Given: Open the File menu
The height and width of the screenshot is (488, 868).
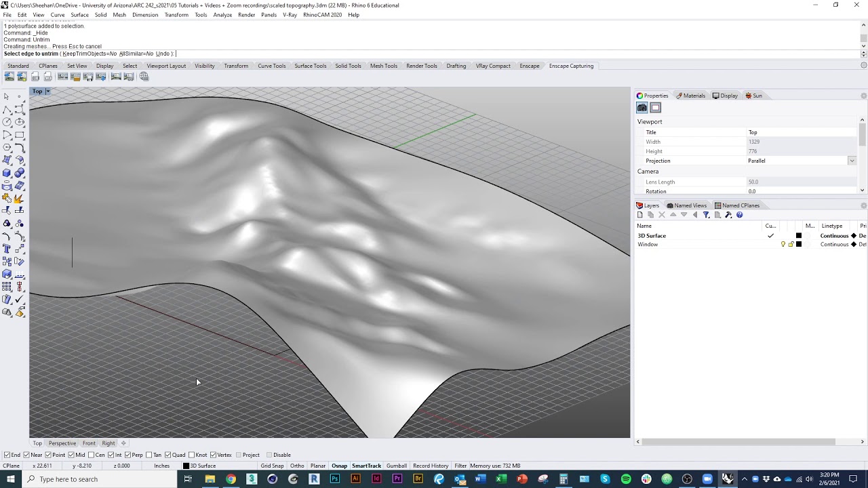Looking at the screenshot, I should click(x=7, y=15).
